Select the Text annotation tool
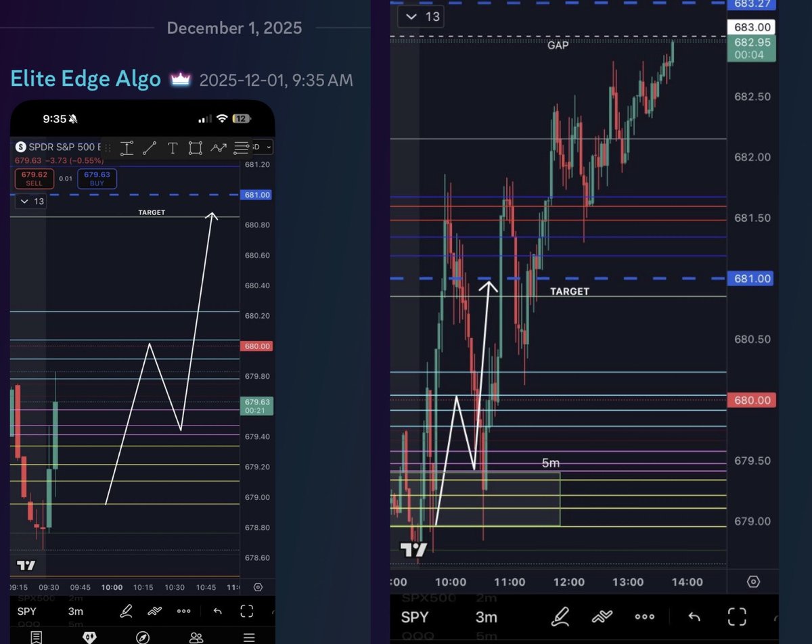Viewport: 812px width, 644px height. pos(173,147)
